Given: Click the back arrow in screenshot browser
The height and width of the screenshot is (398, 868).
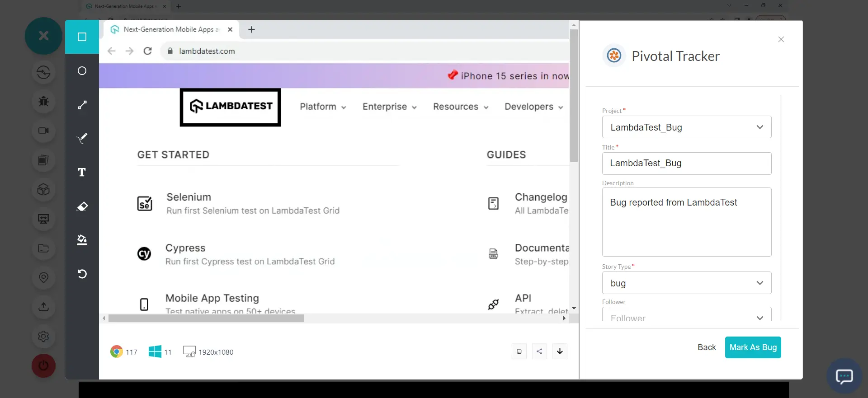Looking at the screenshot, I should tap(111, 51).
